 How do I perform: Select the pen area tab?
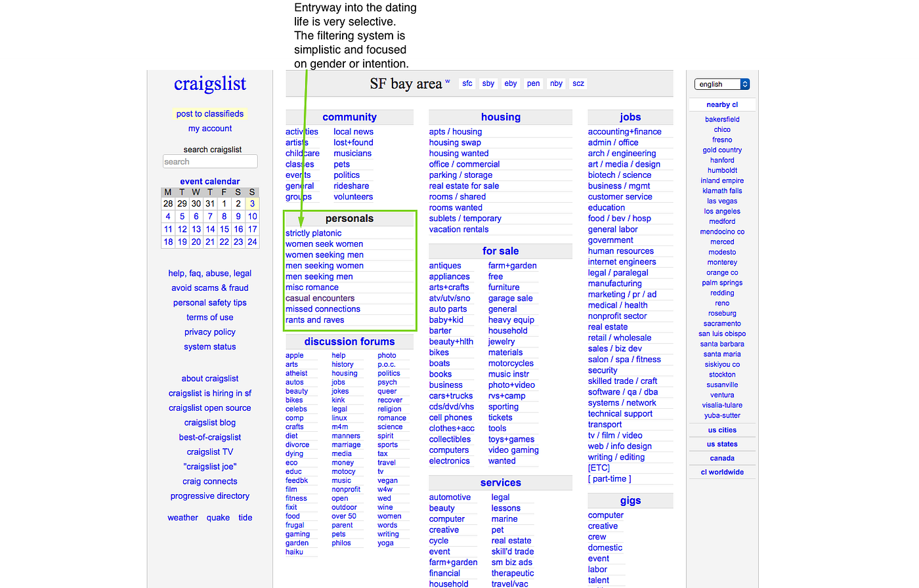pos(534,83)
